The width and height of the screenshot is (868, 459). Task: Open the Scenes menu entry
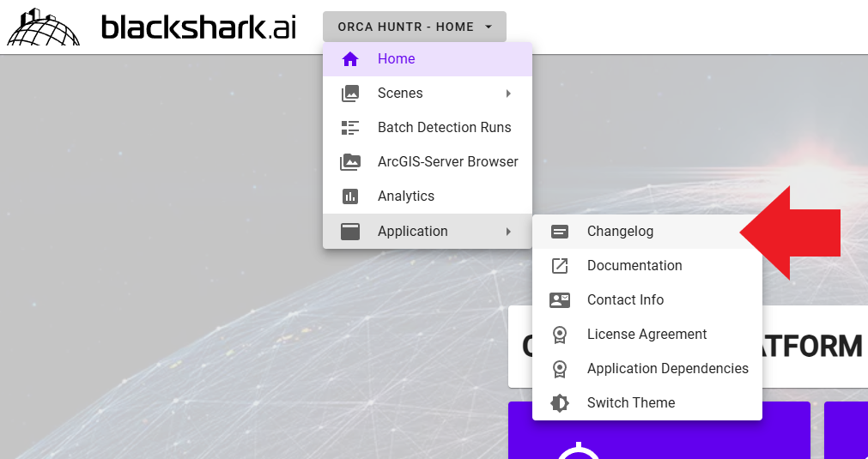[x=428, y=94]
